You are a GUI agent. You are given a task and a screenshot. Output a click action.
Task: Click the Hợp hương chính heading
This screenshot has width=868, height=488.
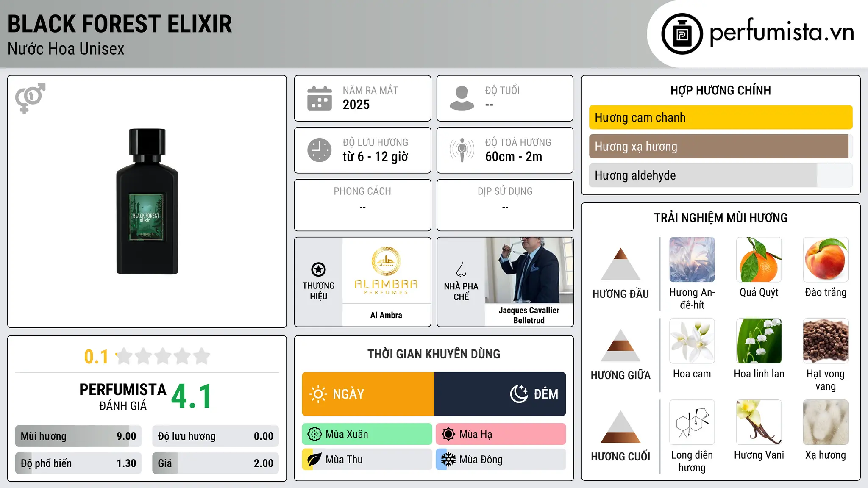click(721, 90)
